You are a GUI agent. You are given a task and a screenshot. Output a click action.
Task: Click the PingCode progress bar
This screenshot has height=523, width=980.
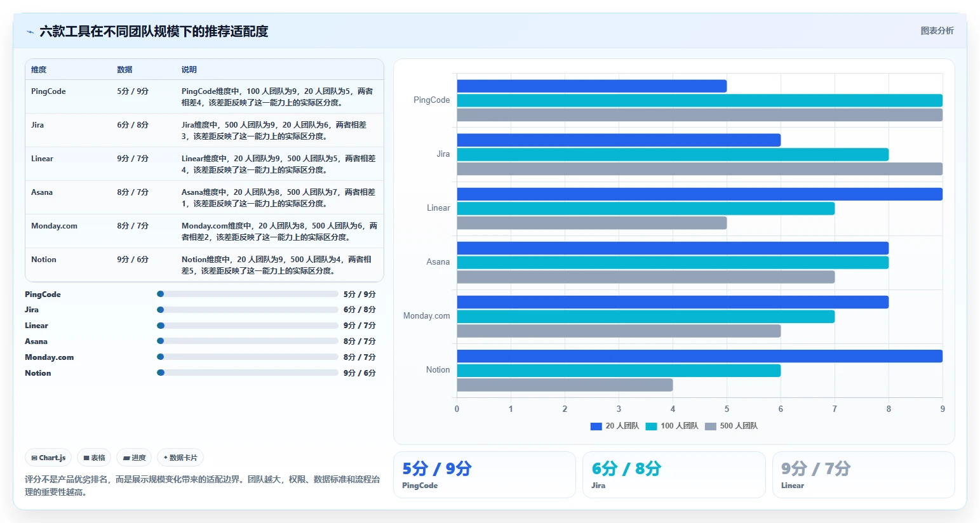(248, 294)
